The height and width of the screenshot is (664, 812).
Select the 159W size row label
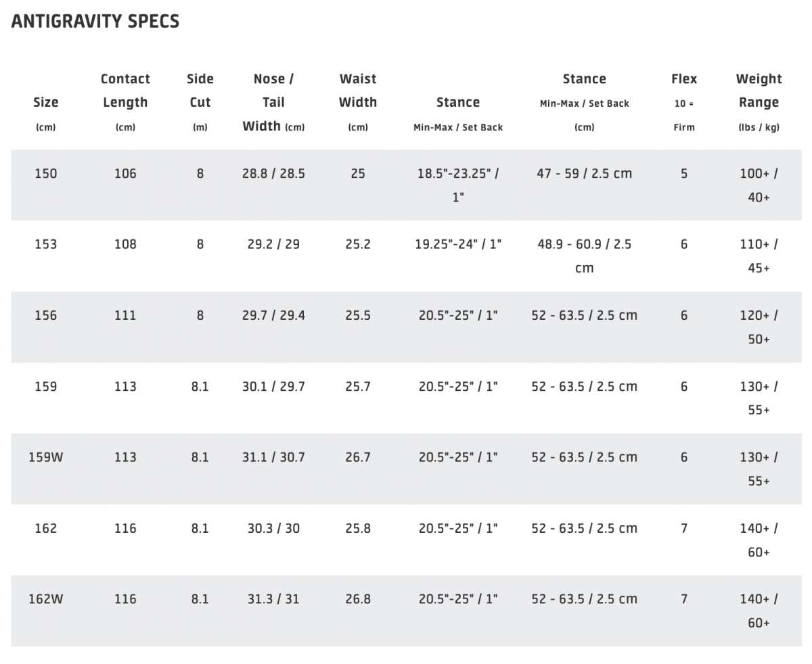(x=46, y=457)
